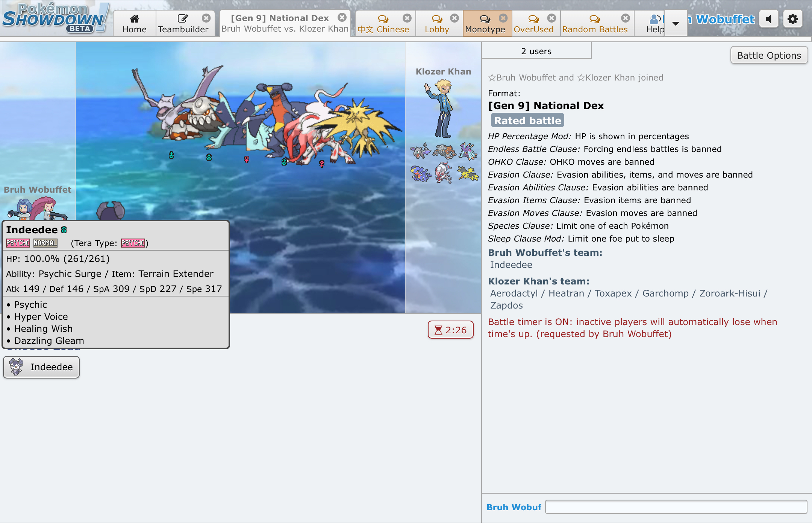Open settings with the gear icon
Viewport: 812px width, 523px height.
click(x=792, y=19)
